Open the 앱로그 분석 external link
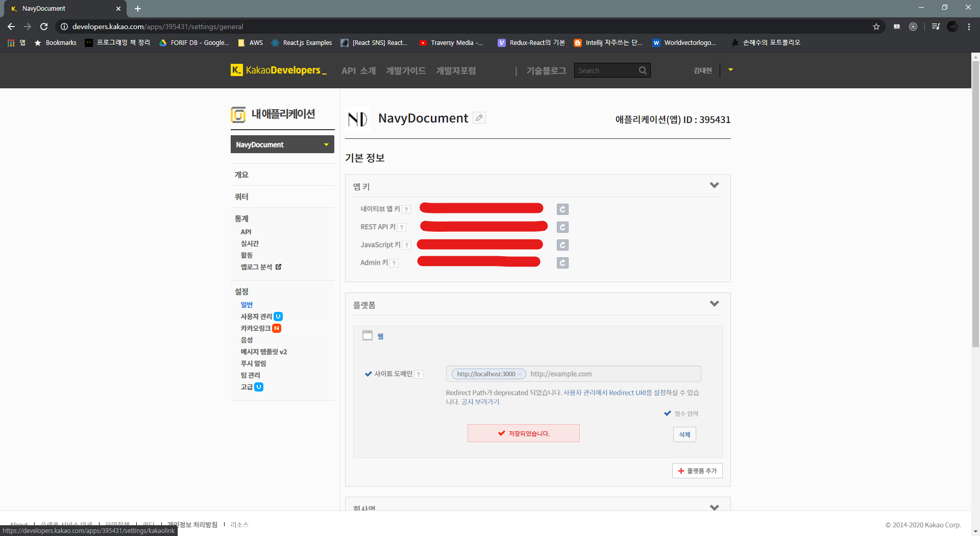The width and height of the screenshot is (980, 536). tap(261, 267)
